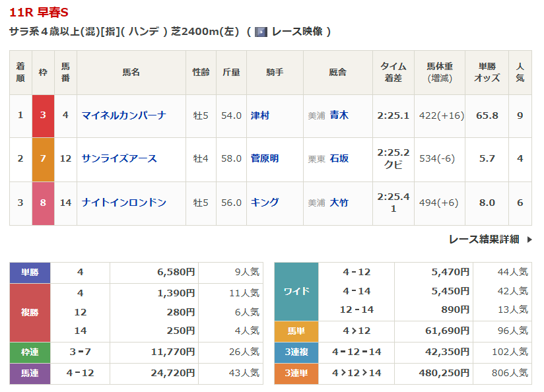The width and height of the screenshot is (544, 392).
Task: Select the ワイド payout label
Action: coord(296,291)
